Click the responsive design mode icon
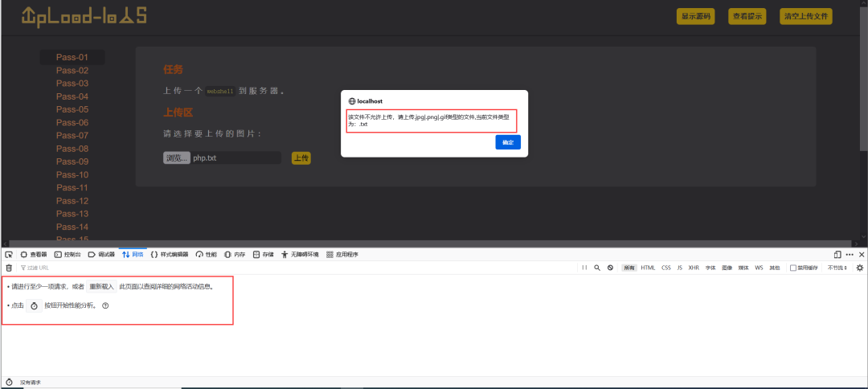Screen dimensions: 868x389 [837, 254]
